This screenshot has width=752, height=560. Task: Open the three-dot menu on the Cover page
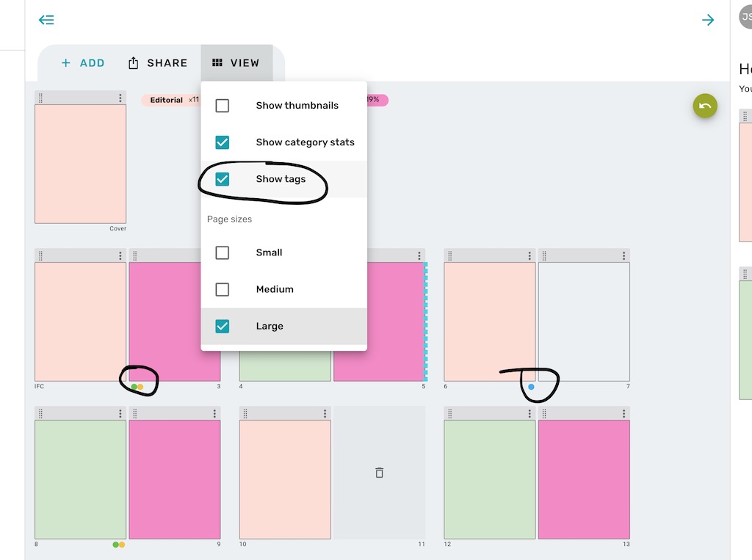[x=122, y=98]
